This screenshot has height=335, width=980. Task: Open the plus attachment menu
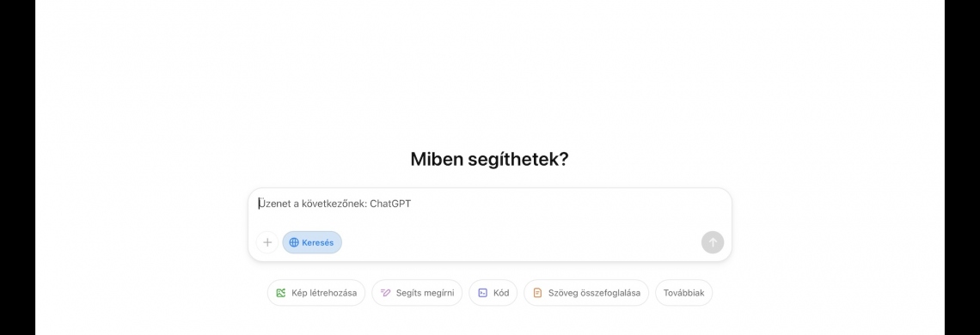coord(266,242)
